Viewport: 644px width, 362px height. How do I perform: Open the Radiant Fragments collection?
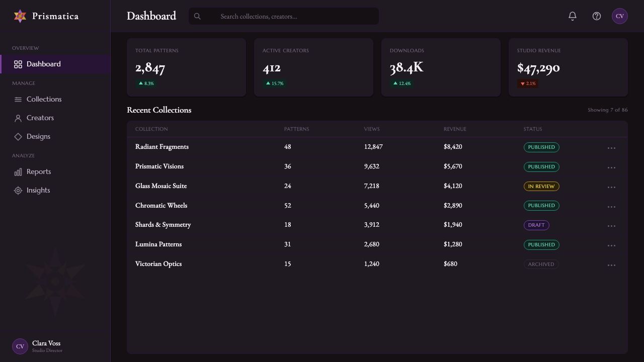click(x=162, y=147)
